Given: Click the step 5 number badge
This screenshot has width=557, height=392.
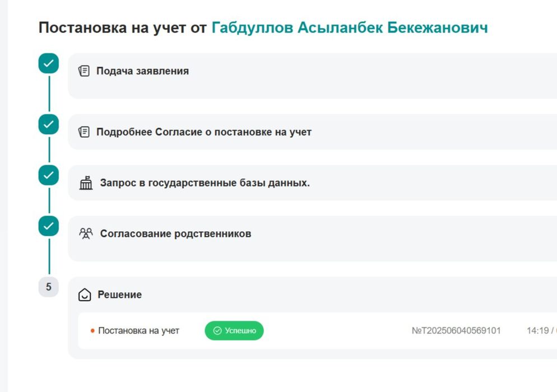Looking at the screenshot, I should (48, 287).
